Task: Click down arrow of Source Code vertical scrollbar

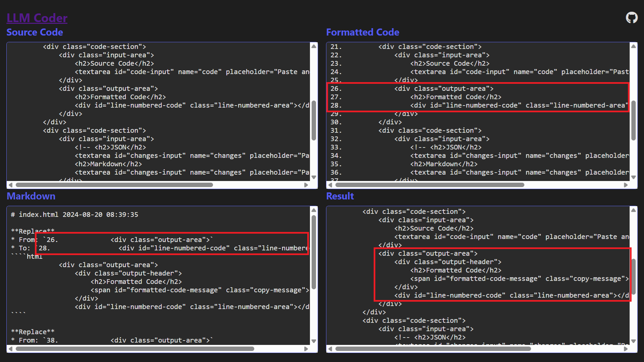Action: [314, 177]
